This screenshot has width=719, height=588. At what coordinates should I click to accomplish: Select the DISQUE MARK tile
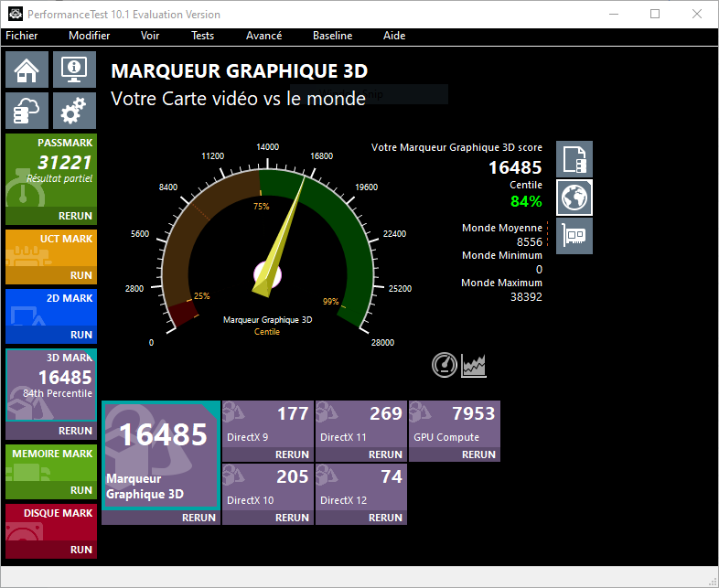[51, 522]
